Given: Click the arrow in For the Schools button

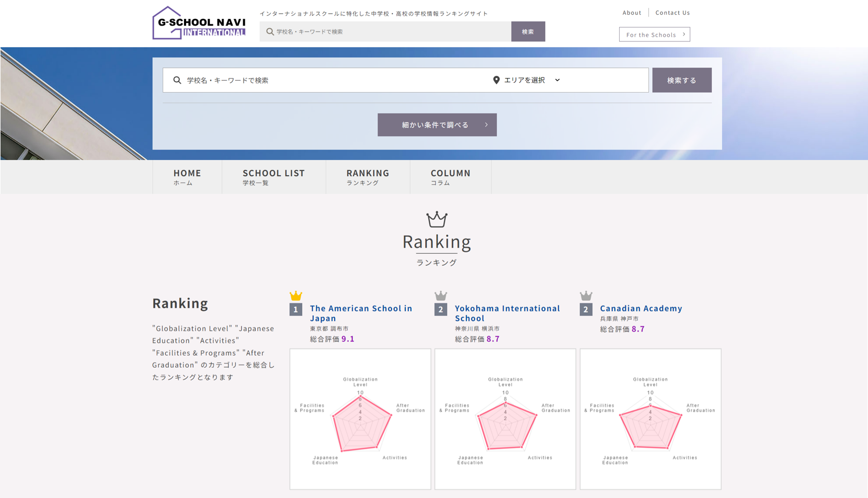Looking at the screenshot, I should [x=683, y=35].
